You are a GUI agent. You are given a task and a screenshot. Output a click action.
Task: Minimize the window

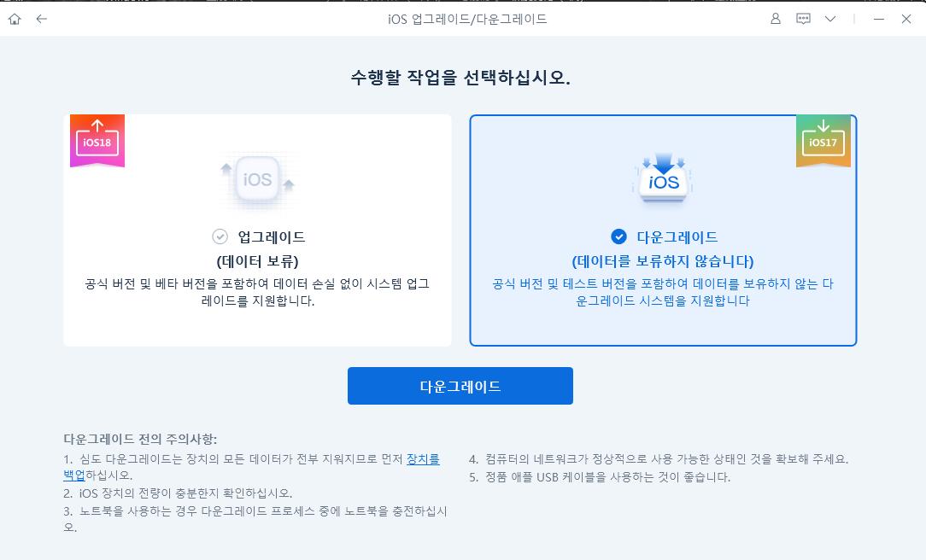[879, 19]
